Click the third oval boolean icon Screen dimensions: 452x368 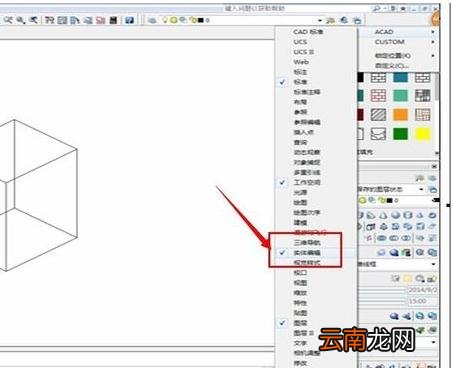[x=406, y=238]
